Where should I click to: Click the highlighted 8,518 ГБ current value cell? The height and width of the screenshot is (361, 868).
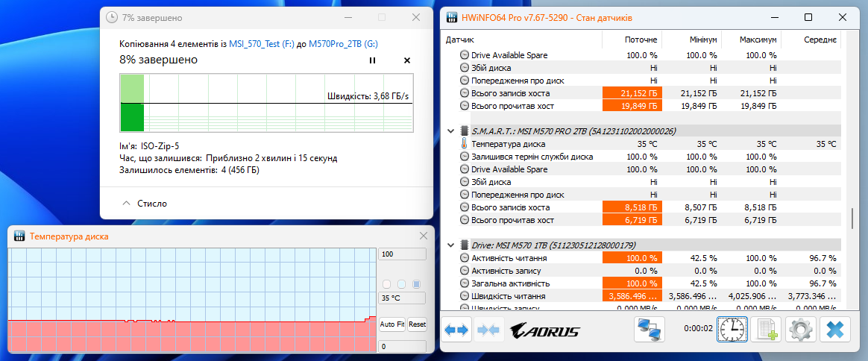pyautogui.click(x=632, y=207)
